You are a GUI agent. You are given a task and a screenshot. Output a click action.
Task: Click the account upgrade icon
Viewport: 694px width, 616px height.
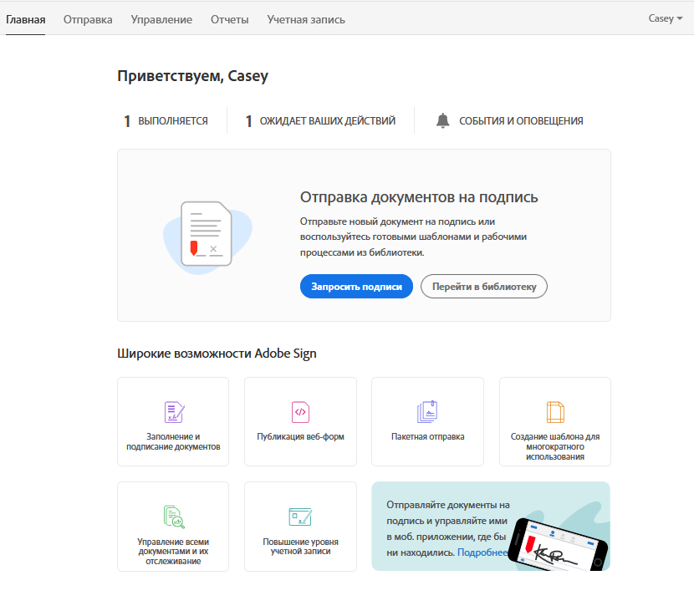click(x=300, y=517)
